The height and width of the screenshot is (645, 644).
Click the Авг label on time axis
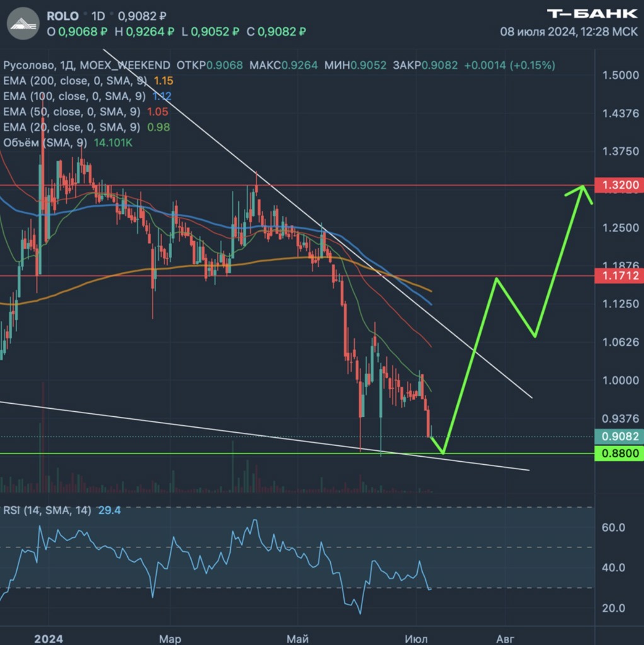(505, 639)
